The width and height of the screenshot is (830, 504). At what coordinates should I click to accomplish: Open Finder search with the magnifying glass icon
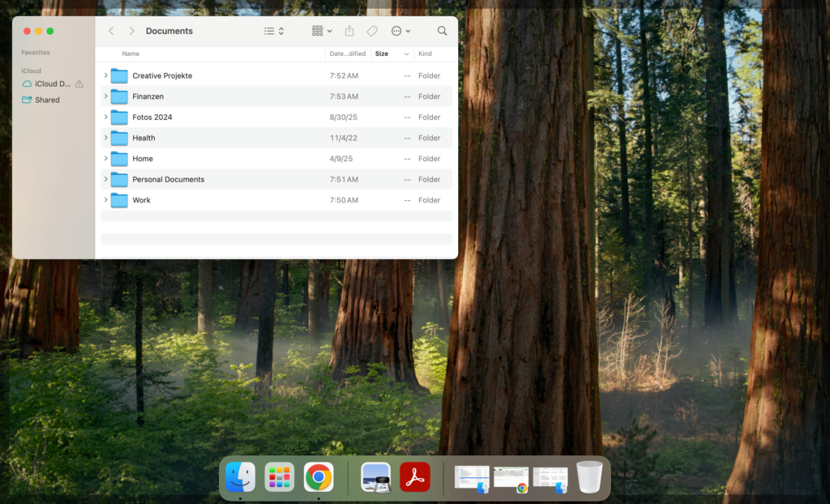(x=442, y=31)
